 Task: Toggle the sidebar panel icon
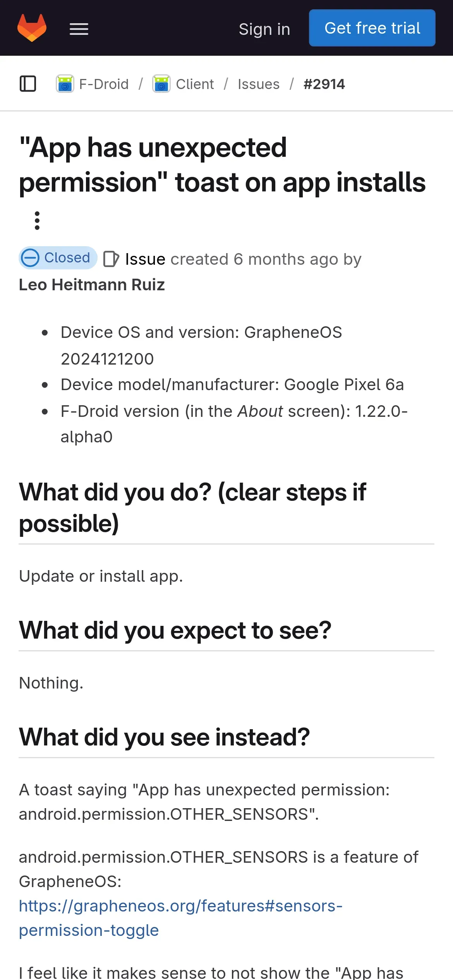28,84
